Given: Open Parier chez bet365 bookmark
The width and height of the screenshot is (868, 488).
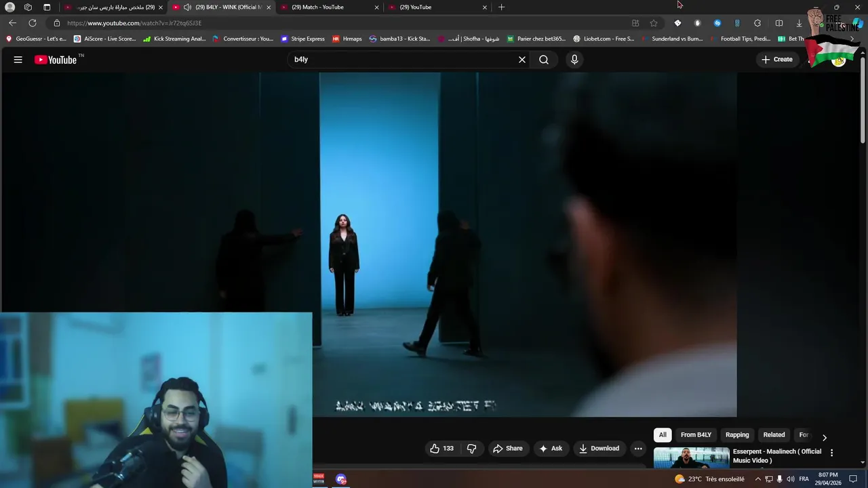Looking at the screenshot, I should click(536, 39).
